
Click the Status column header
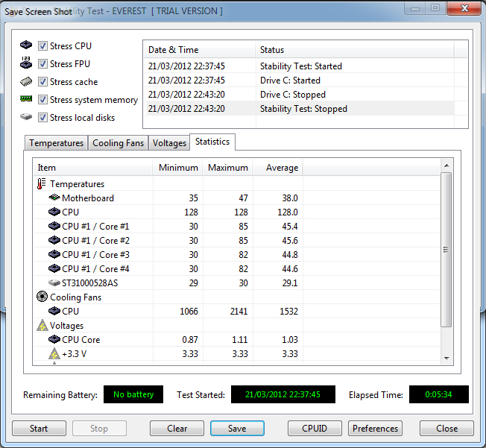[x=355, y=50]
